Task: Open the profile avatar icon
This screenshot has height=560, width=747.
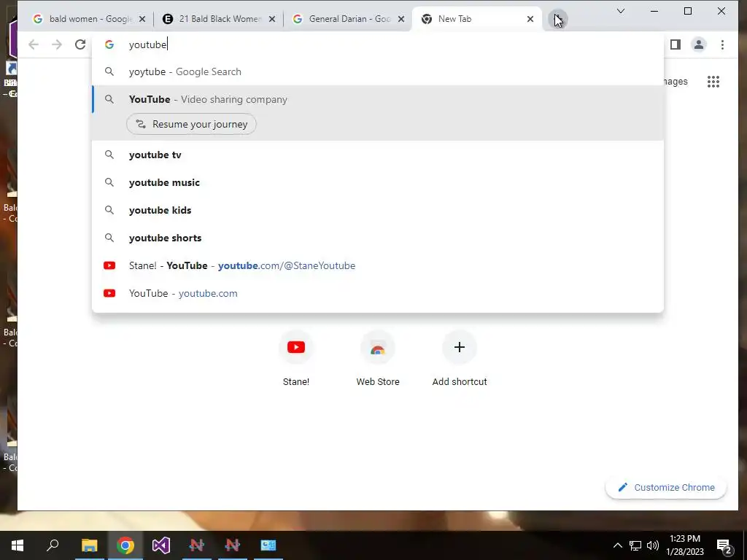Action: coord(698,44)
